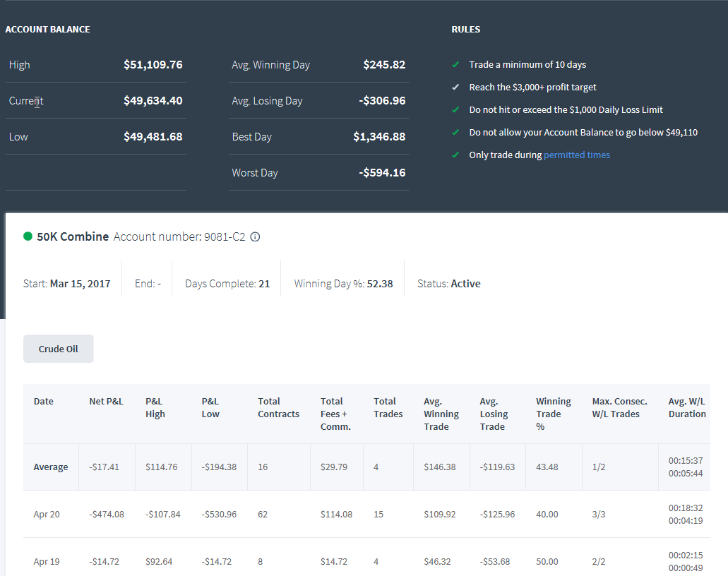Select the Apr 19 table row

(366, 559)
